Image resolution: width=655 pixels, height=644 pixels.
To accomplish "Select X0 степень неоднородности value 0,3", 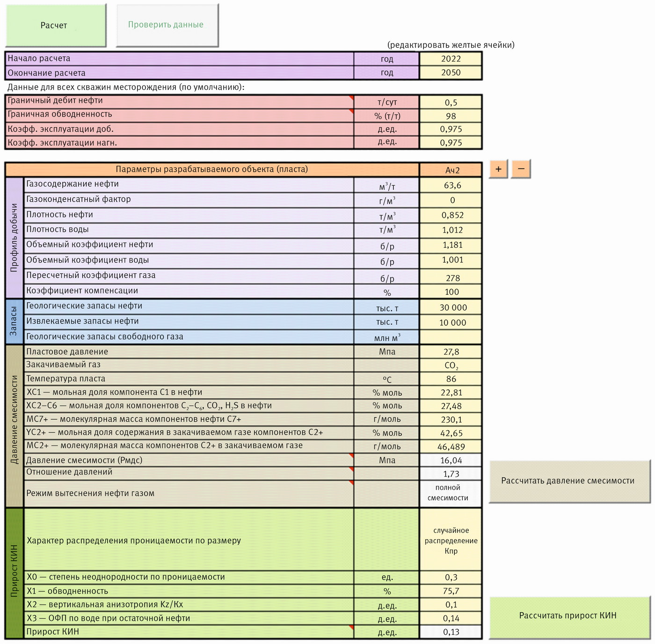I will [451, 578].
